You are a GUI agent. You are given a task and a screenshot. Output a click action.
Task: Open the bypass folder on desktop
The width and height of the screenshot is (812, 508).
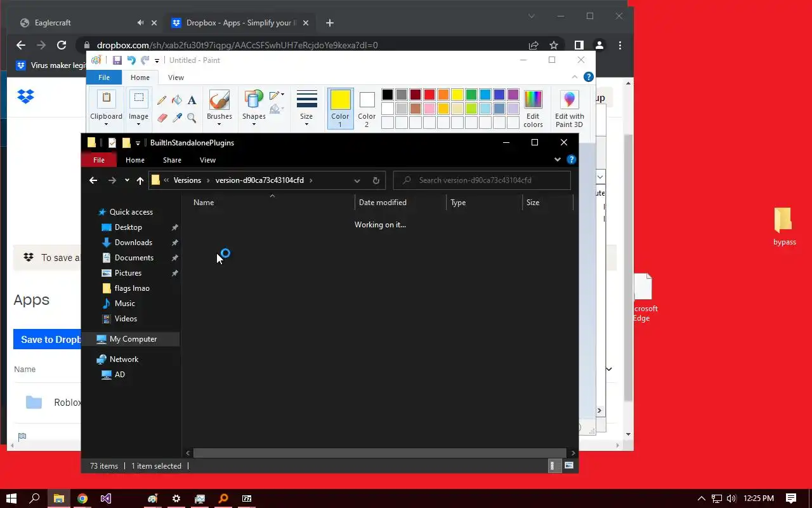click(x=784, y=227)
